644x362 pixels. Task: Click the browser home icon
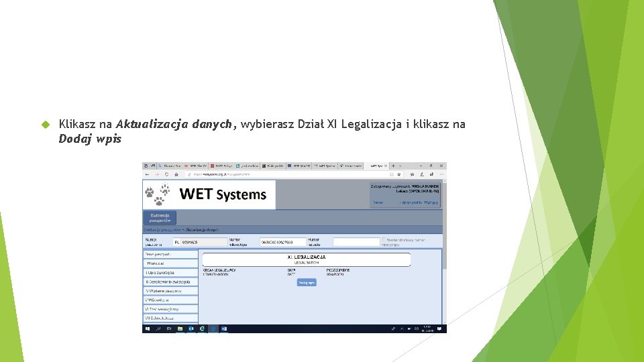coord(176,174)
